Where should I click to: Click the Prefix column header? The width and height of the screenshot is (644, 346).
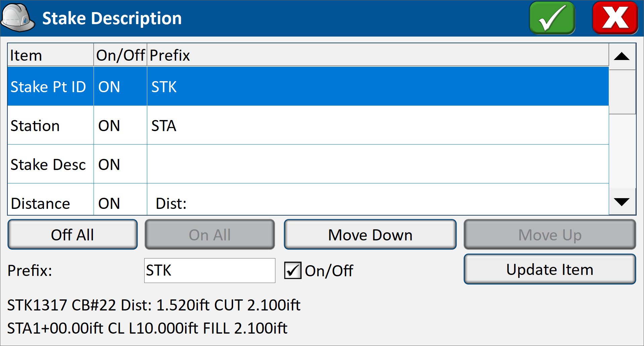click(x=378, y=55)
